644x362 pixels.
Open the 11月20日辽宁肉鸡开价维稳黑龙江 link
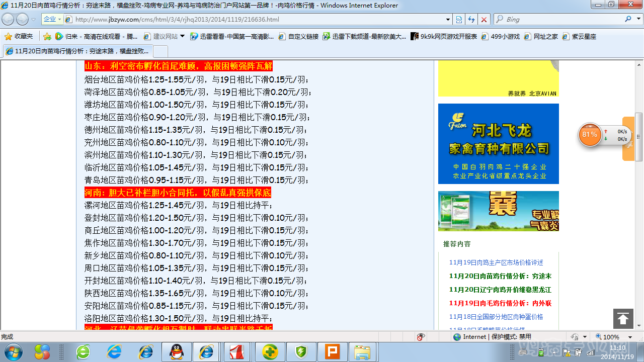click(x=500, y=290)
